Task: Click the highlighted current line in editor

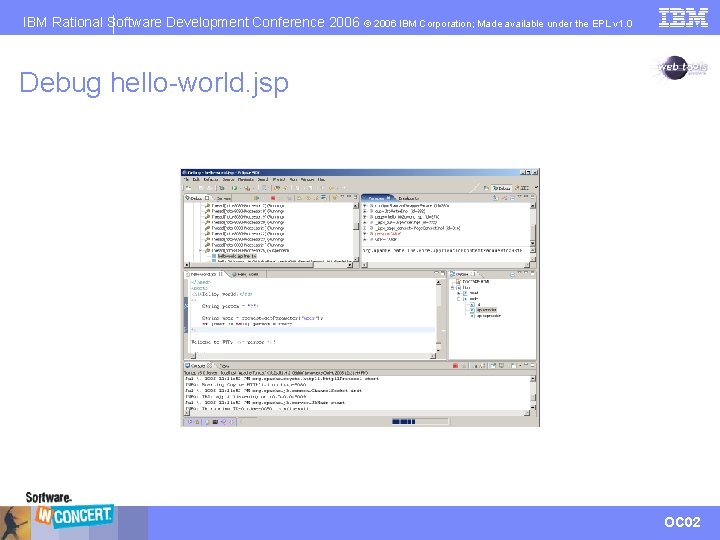Action: (x=312, y=329)
